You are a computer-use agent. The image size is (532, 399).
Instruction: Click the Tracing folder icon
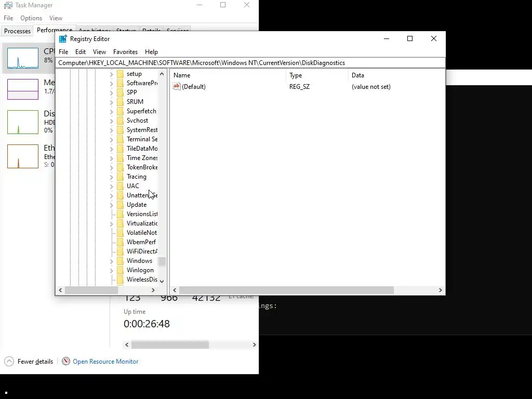click(120, 177)
